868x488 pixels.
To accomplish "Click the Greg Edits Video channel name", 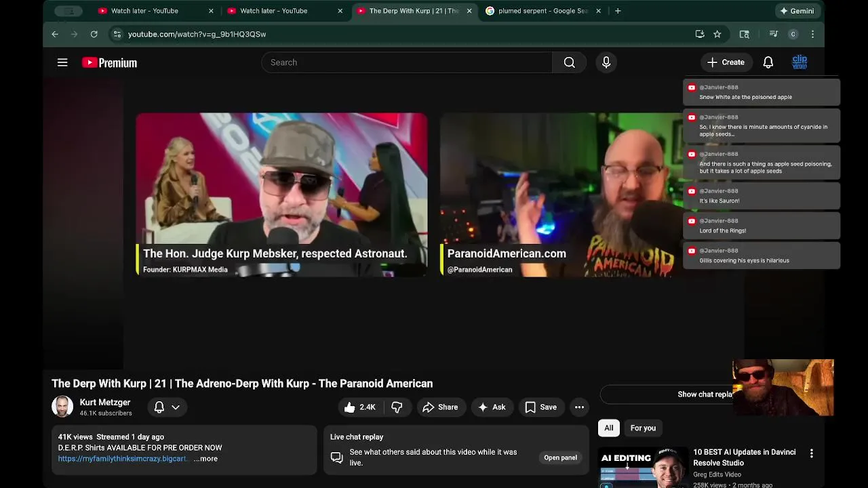I will (x=717, y=474).
